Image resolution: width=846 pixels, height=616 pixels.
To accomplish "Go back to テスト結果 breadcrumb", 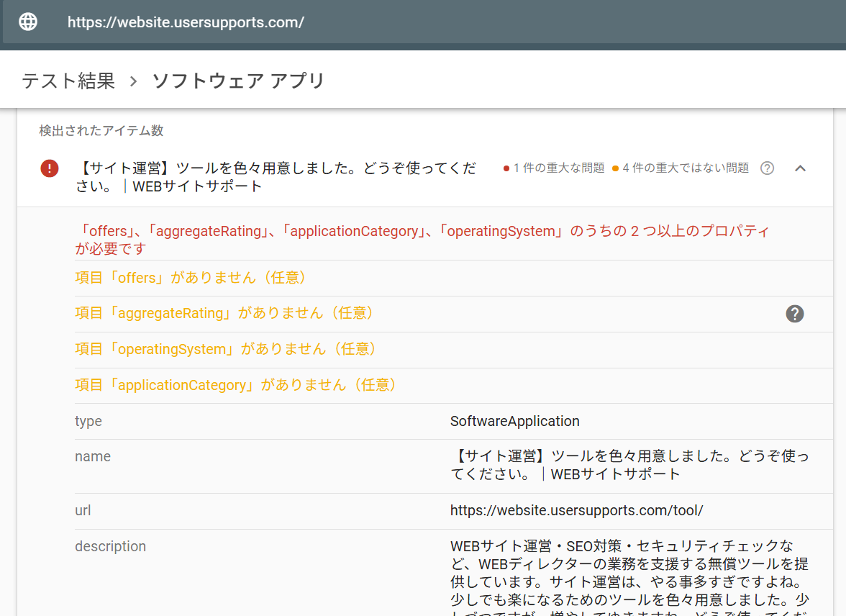I will click(68, 81).
